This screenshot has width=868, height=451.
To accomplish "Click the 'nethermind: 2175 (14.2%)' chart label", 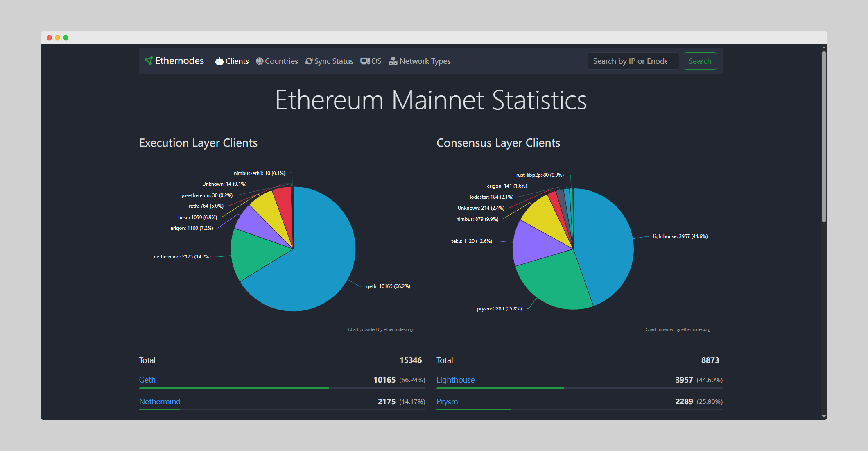I will [182, 257].
